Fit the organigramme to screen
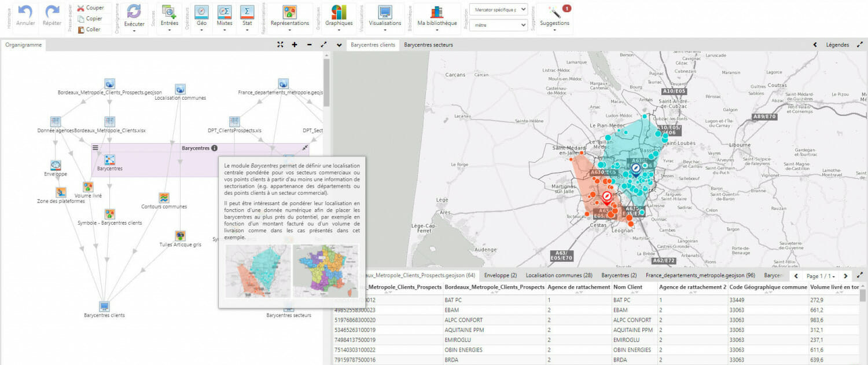The width and height of the screenshot is (868, 365). [280, 45]
